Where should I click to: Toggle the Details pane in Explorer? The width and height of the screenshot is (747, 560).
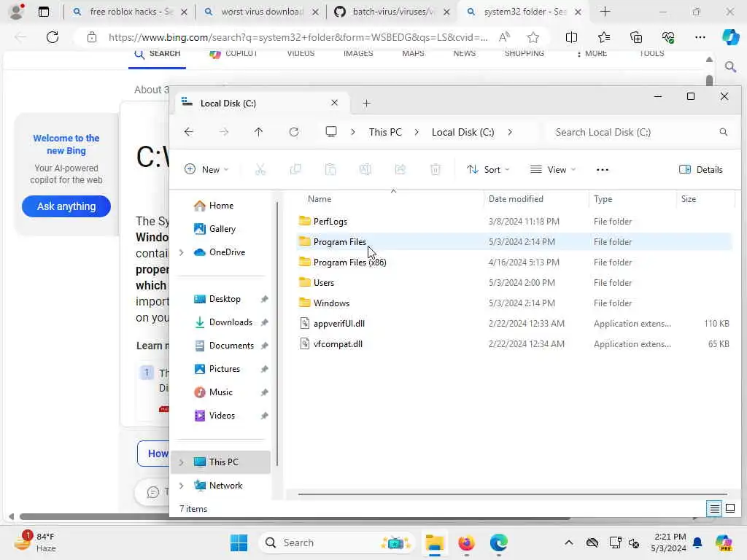(x=701, y=169)
